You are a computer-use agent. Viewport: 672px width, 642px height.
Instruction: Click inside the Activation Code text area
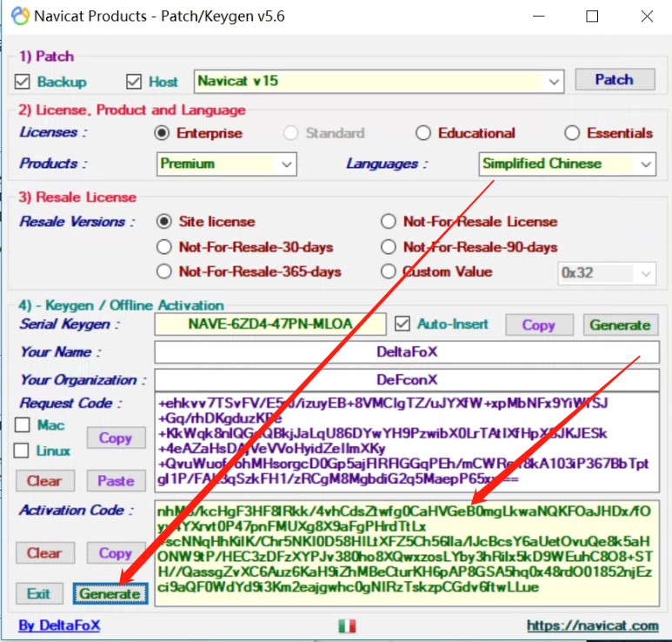[x=407, y=553]
